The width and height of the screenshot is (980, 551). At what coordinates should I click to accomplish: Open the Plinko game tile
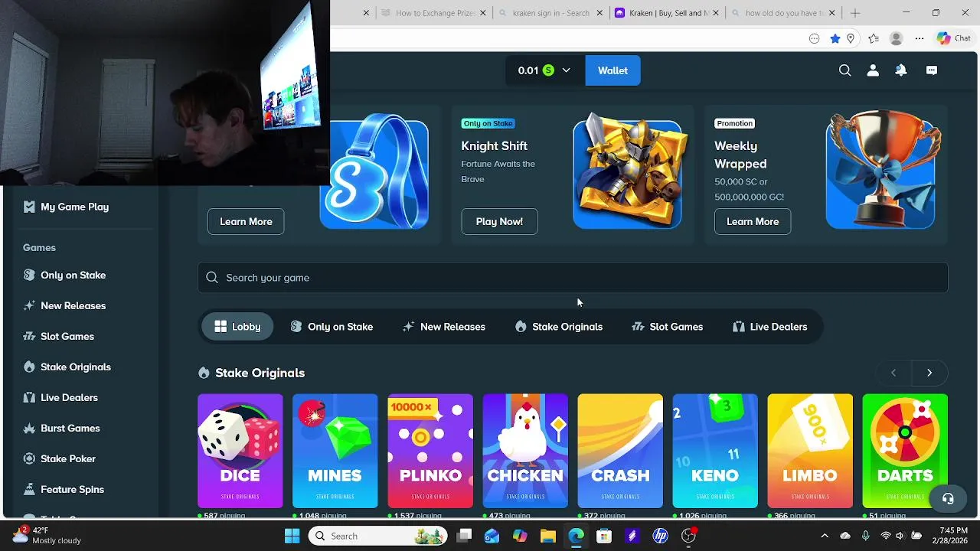(430, 451)
